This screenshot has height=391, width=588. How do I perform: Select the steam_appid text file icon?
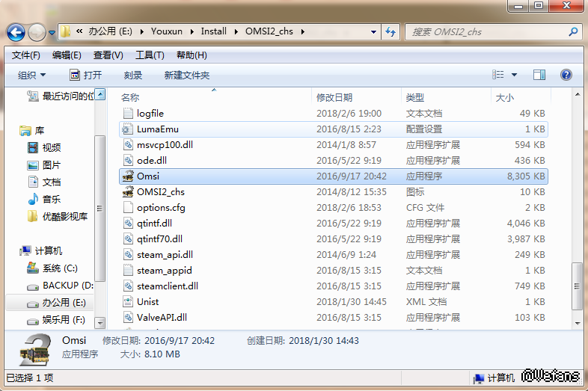click(128, 271)
